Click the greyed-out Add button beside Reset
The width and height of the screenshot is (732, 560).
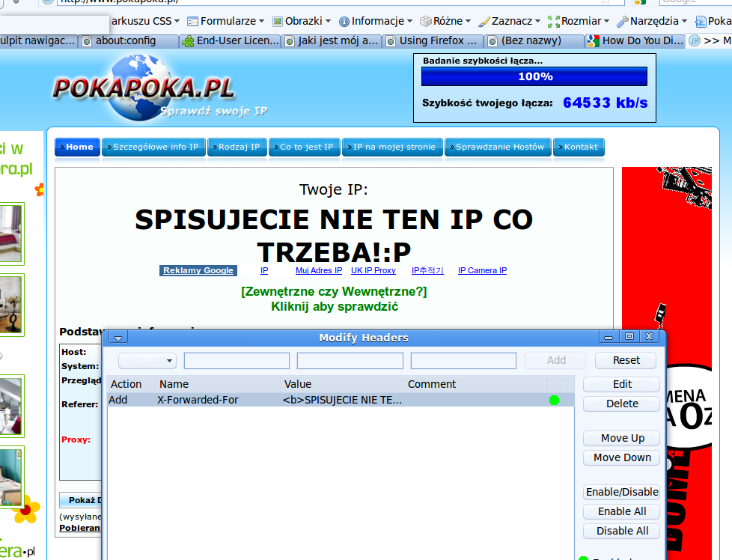coord(555,361)
